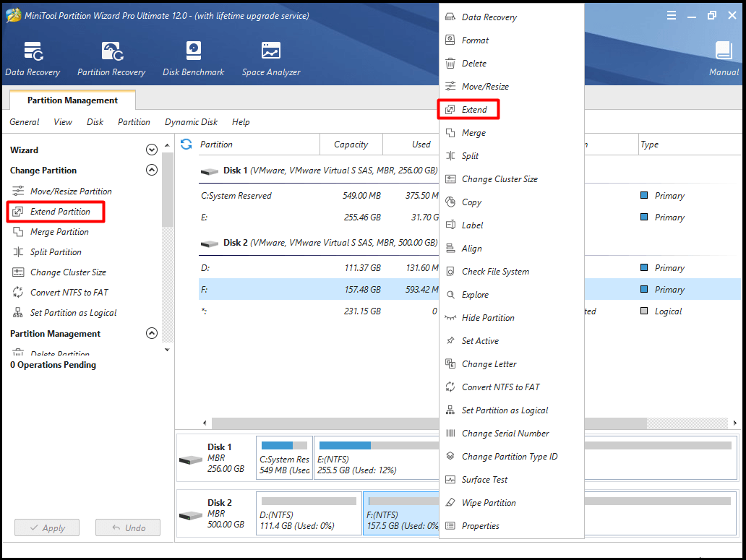Open the hamburger menu in title bar

pyautogui.click(x=672, y=15)
